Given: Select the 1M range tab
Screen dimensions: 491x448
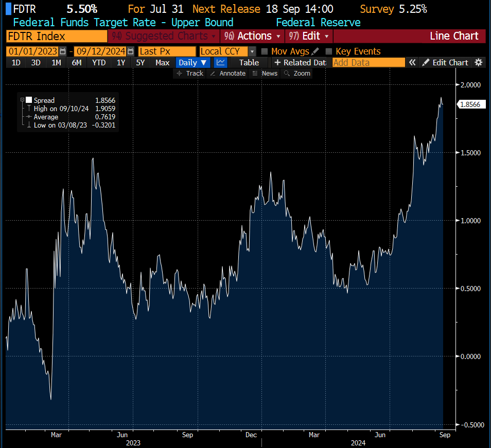Looking at the screenshot, I should (57, 63).
